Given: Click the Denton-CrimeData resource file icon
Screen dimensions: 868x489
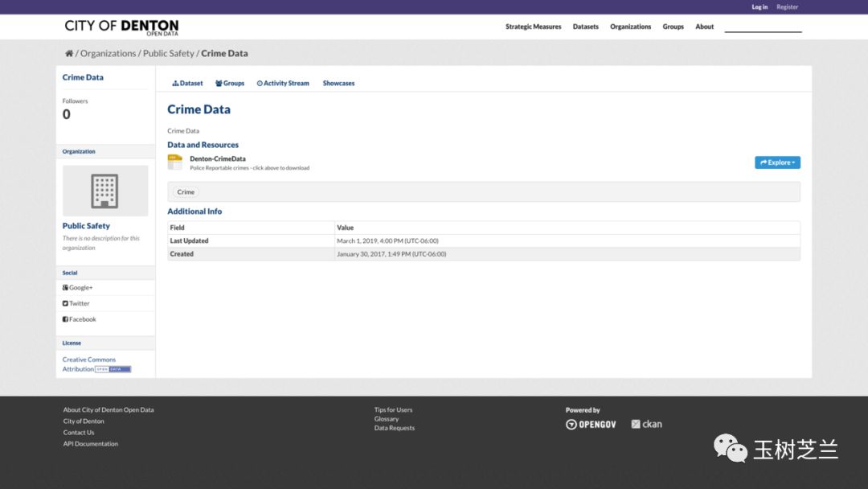Looking at the screenshot, I should tap(175, 162).
